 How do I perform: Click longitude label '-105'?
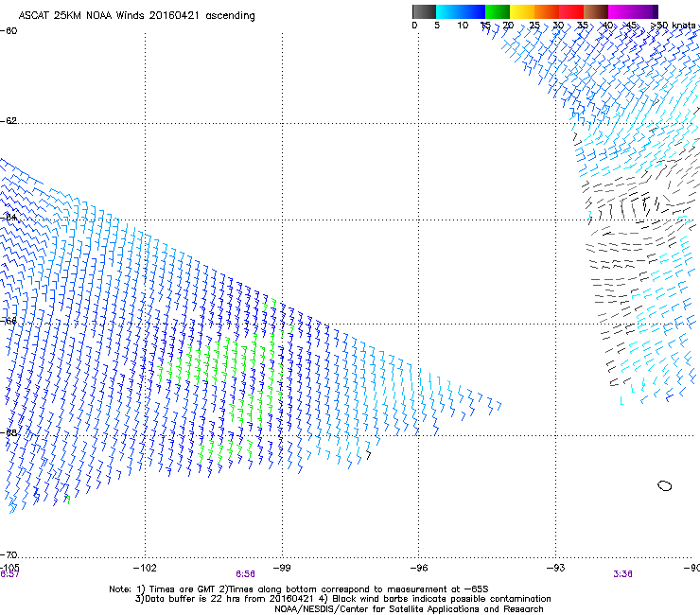pos(9,568)
